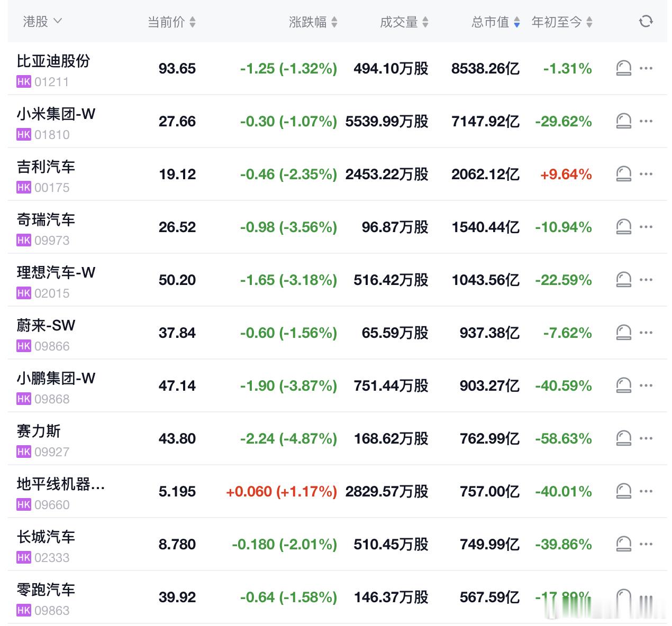Click stock code 01211

point(52,82)
